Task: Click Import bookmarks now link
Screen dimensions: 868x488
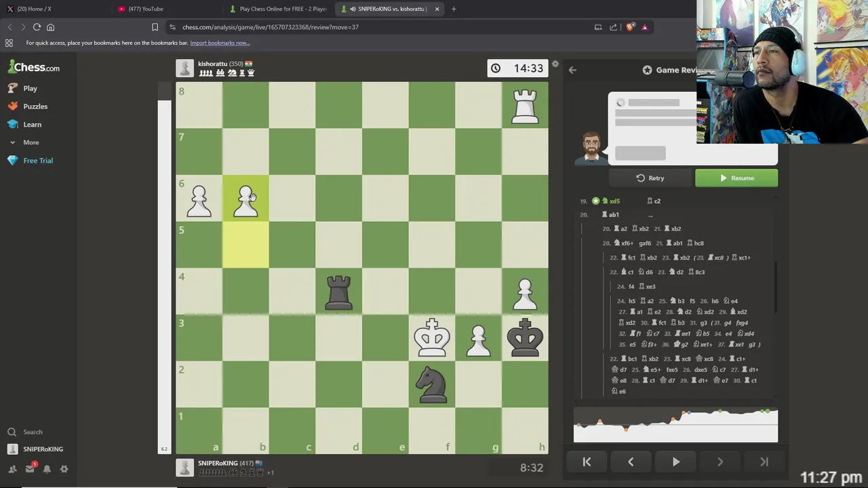Action: coord(220,43)
